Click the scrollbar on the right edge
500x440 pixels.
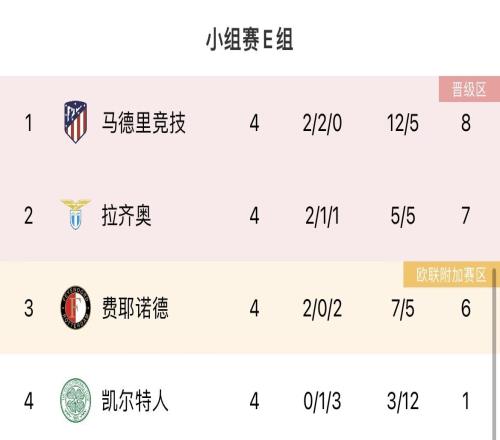494,354
